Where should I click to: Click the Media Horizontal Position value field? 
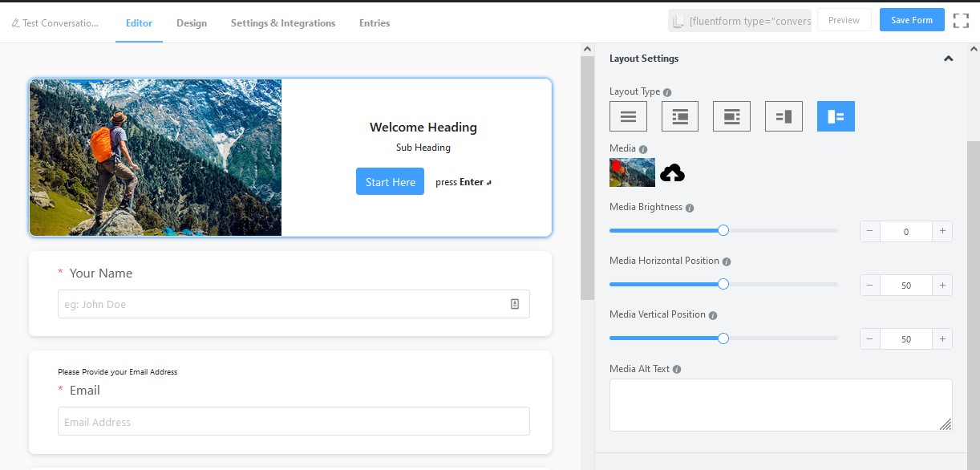906,285
